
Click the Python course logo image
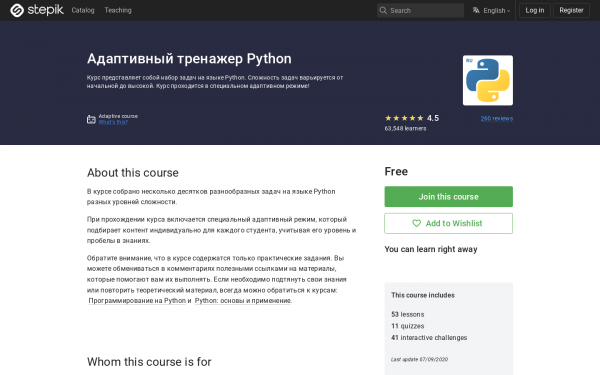(x=488, y=80)
